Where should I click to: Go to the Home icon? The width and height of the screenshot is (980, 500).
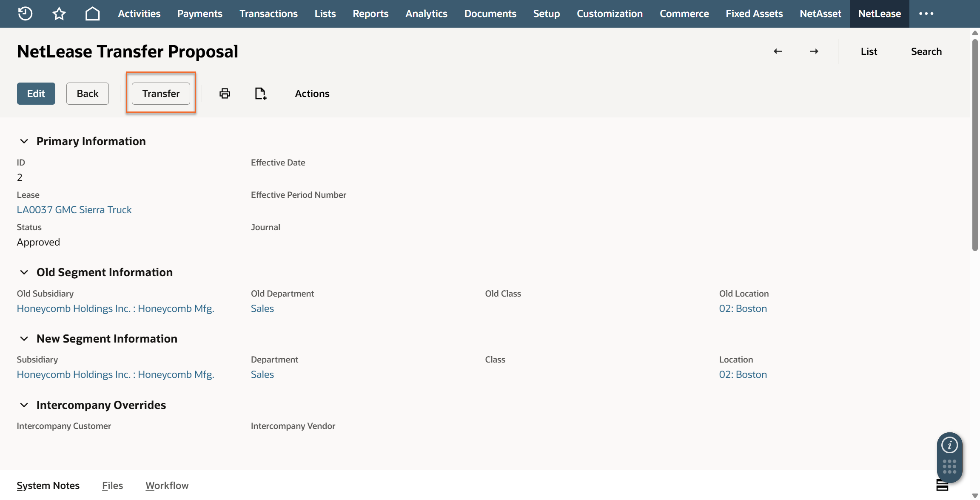click(x=92, y=14)
